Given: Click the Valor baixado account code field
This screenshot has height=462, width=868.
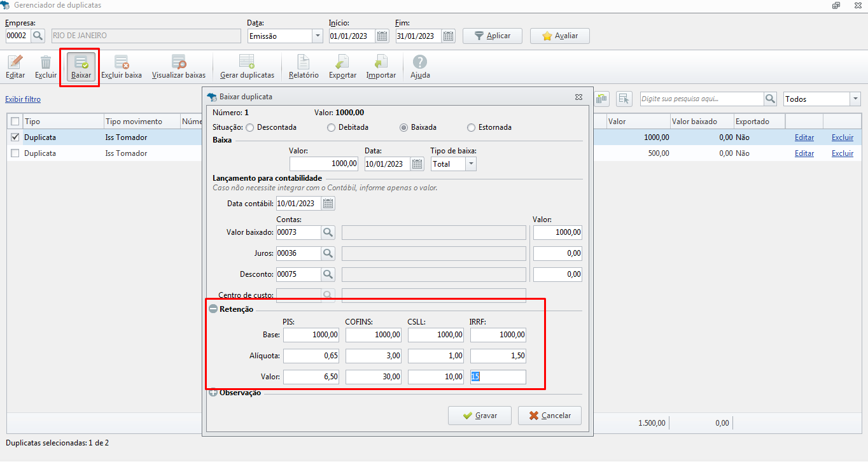Looking at the screenshot, I should coord(298,233).
